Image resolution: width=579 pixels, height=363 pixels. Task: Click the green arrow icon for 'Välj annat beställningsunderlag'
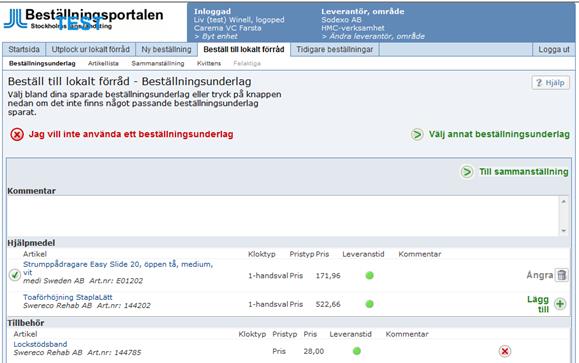point(417,134)
